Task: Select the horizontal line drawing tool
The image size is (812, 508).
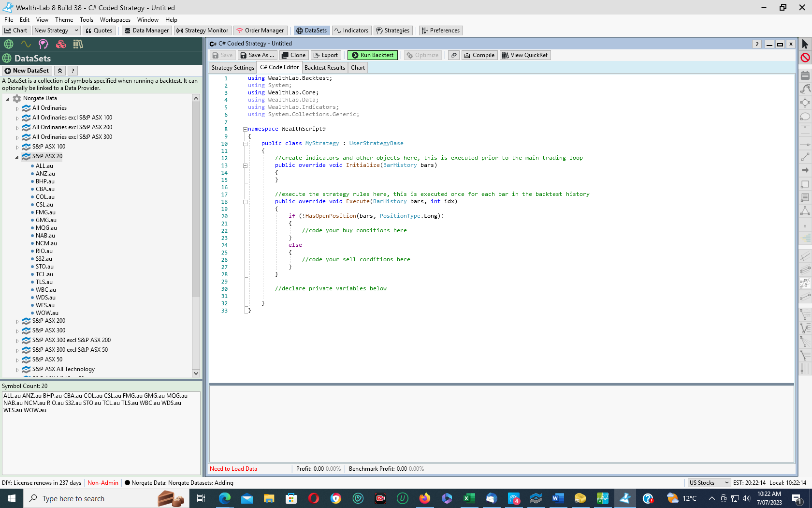Action: click(805, 144)
